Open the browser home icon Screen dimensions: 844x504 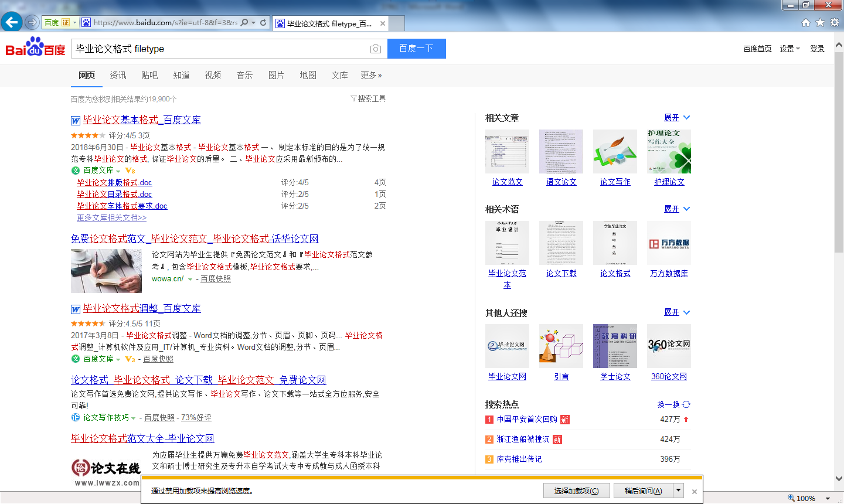coord(806,23)
